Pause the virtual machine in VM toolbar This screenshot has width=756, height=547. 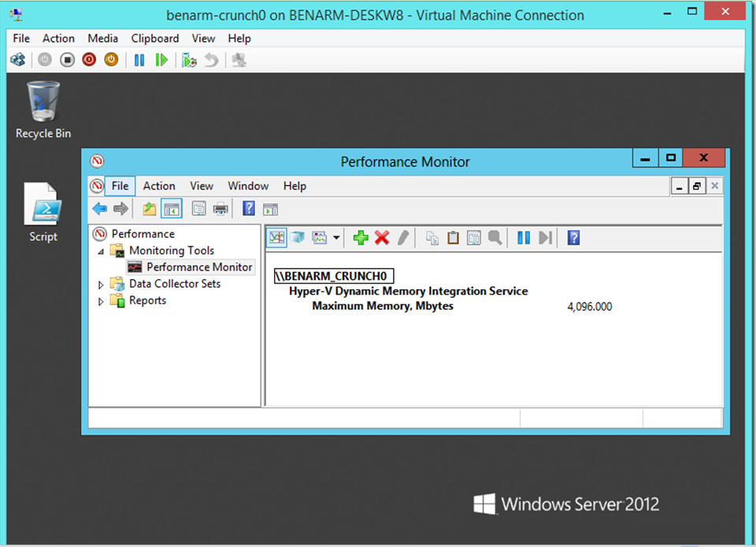click(x=139, y=60)
